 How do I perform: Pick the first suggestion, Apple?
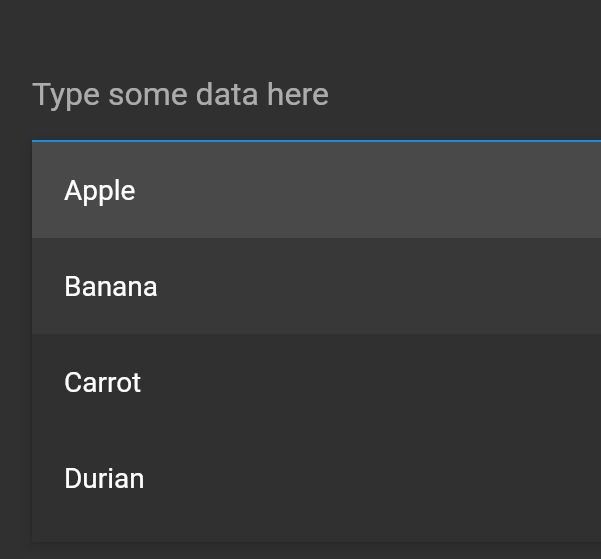click(300, 190)
